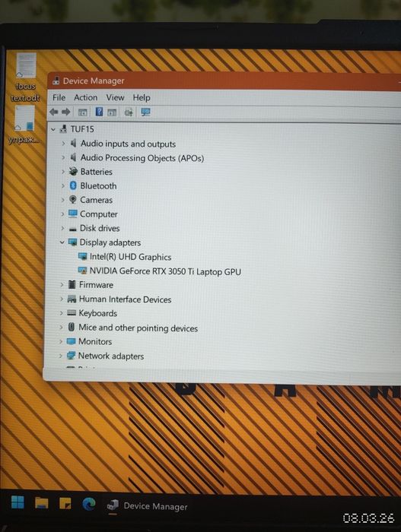Open the View menu

115,98
